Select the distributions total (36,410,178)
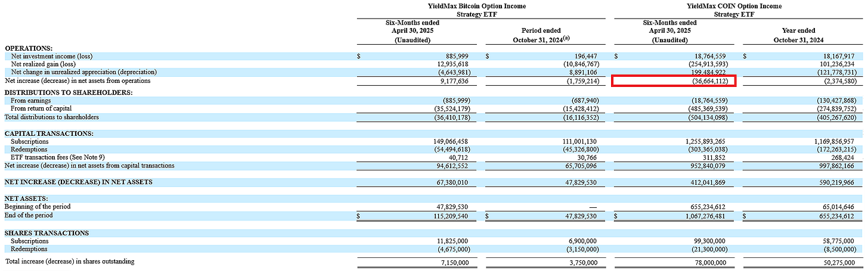The height and width of the screenshot is (274, 868). click(x=450, y=117)
